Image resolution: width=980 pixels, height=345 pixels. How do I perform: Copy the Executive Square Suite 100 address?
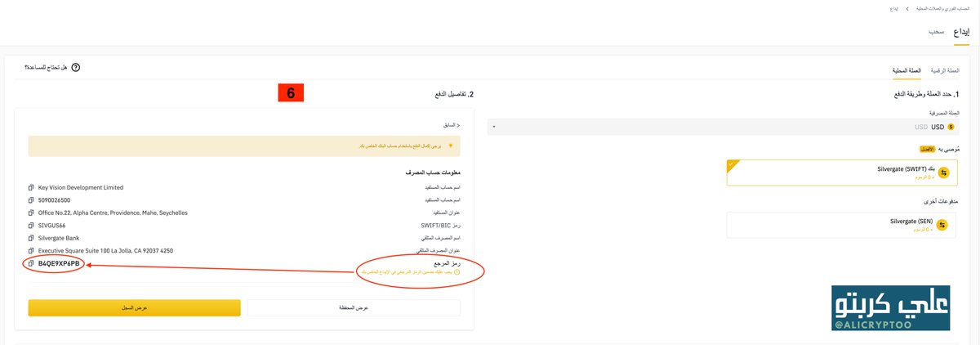pyautogui.click(x=30, y=250)
